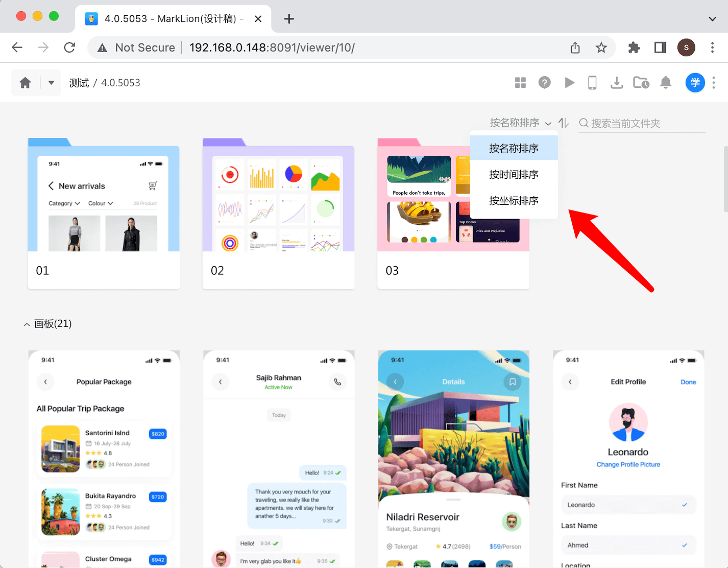Choose 按坐标排序 in the sort menu
Image resolution: width=728 pixels, height=568 pixels.
pyautogui.click(x=514, y=201)
